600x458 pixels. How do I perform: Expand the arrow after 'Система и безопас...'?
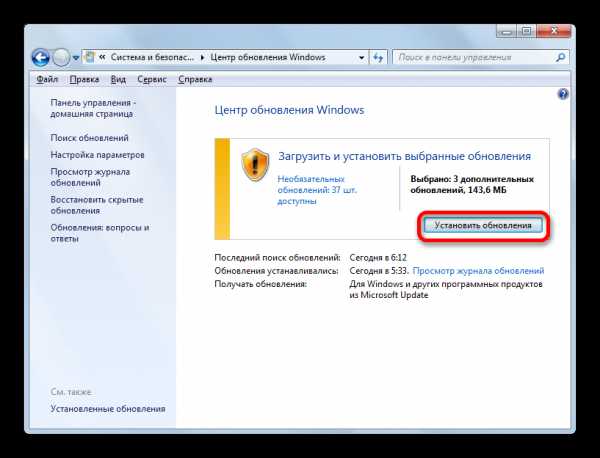(202, 58)
